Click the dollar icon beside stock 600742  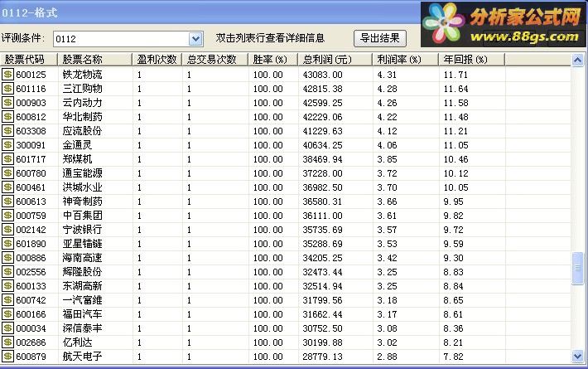coord(7,300)
